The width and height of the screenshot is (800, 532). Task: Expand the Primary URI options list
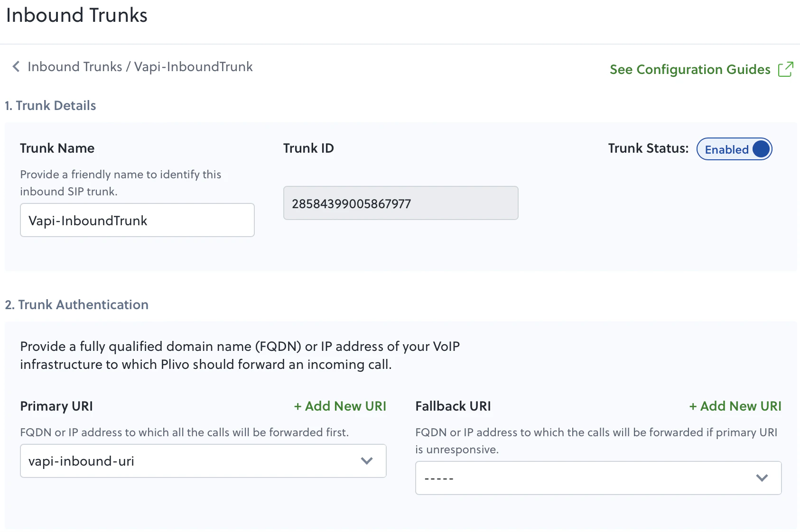[203, 460]
